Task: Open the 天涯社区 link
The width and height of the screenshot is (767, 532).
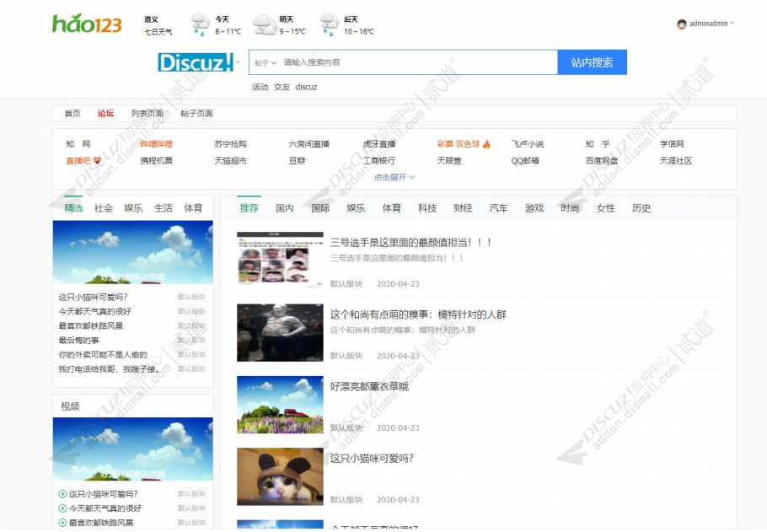Action: [675, 160]
